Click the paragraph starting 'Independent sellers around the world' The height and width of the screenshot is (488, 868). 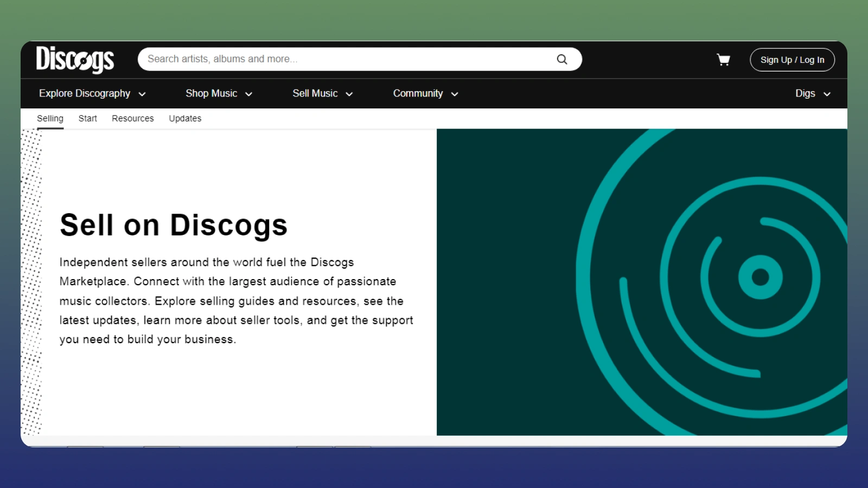tap(237, 301)
